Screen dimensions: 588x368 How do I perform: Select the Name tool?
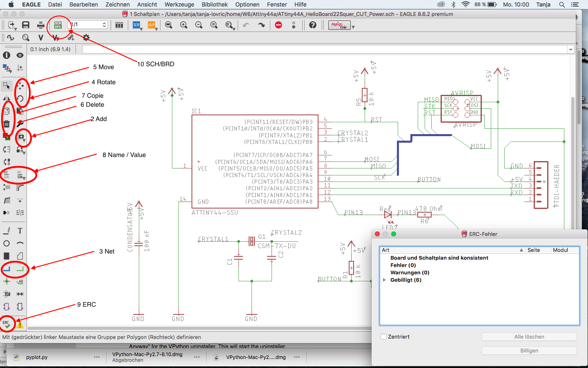pos(7,175)
